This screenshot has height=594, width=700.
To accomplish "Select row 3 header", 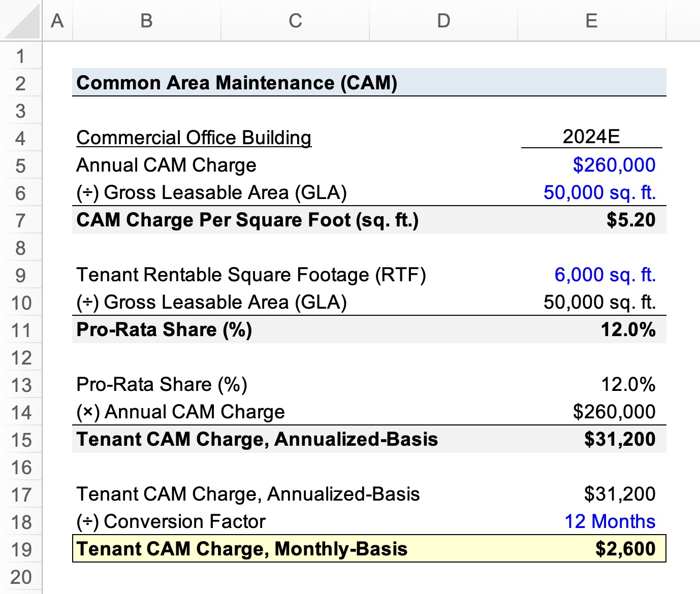I will click(21, 110).
